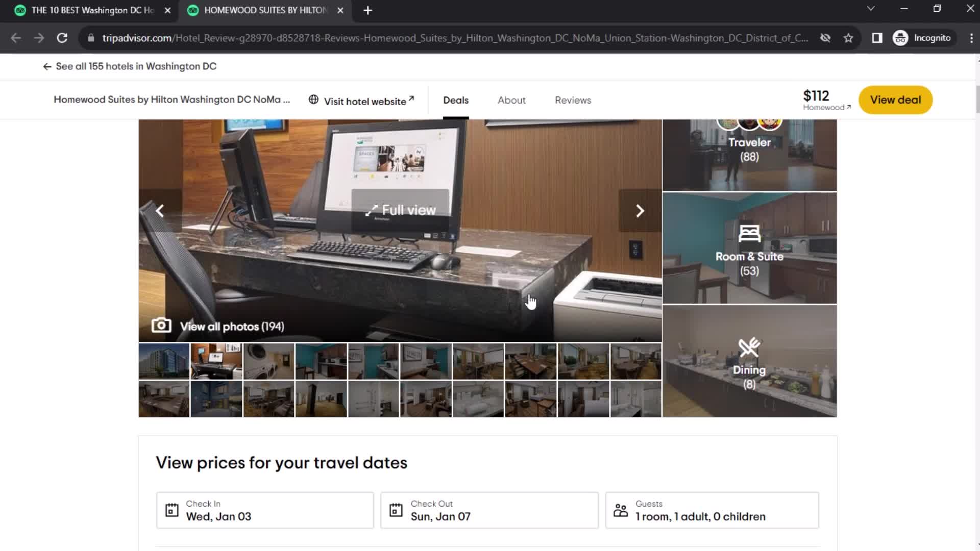The height and width of the screenshot is (551, 980).
Task: Close the 'THE 10 BEST Washington DC' tab
Action: (x=167, y=10)
